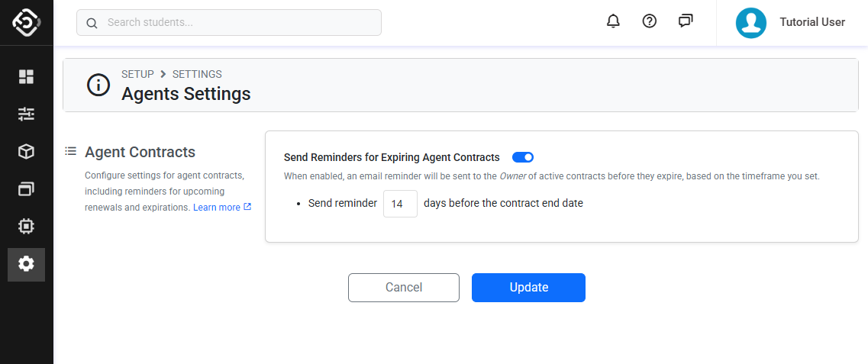Screen dimensions: 868x364
Task: Click the app logo in sidebar
Action: (26, 23)
